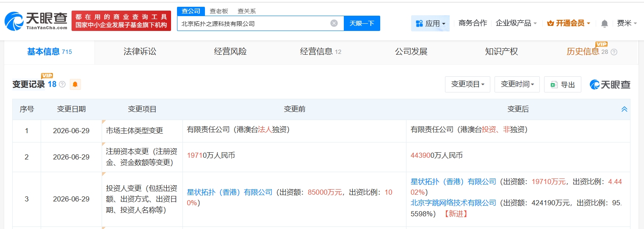Viewport: 644px width, 229px height.
Task: Click the 导出 export button
Action: point(563,84)
